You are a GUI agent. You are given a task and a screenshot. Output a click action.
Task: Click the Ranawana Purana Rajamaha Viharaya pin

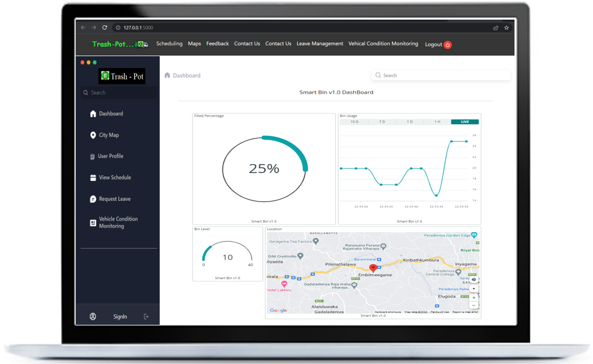pyautogui.click(x=384, y=246)
